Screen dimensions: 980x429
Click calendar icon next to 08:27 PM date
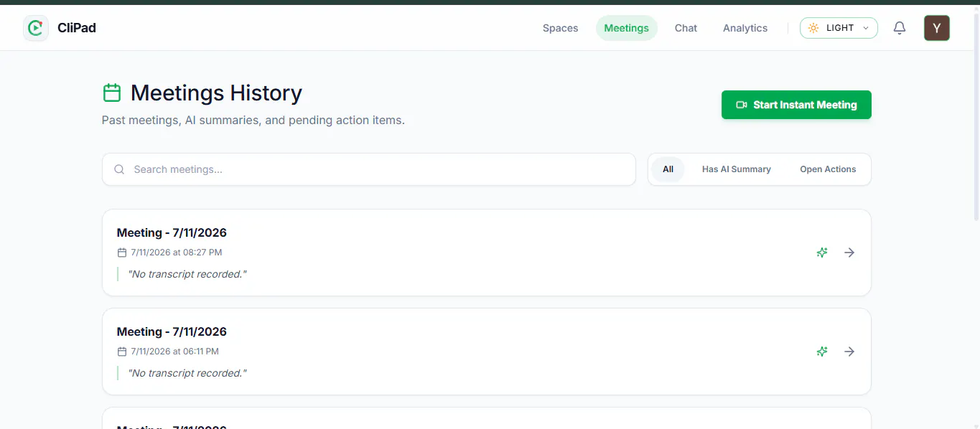pos(121,253)
